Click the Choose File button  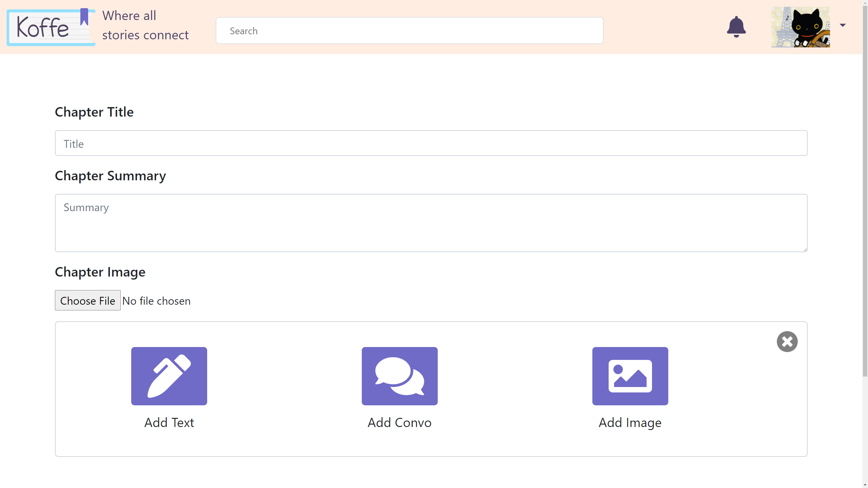pos(88,300)
